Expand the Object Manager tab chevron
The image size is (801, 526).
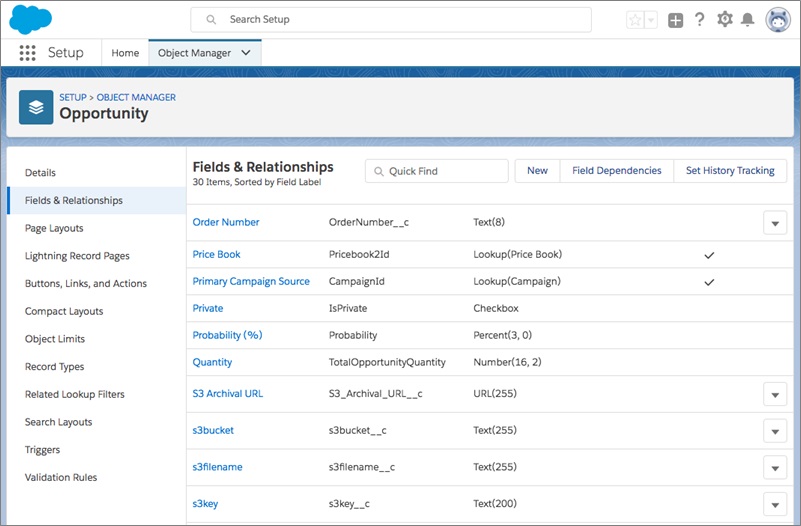[x=246, y=53]
